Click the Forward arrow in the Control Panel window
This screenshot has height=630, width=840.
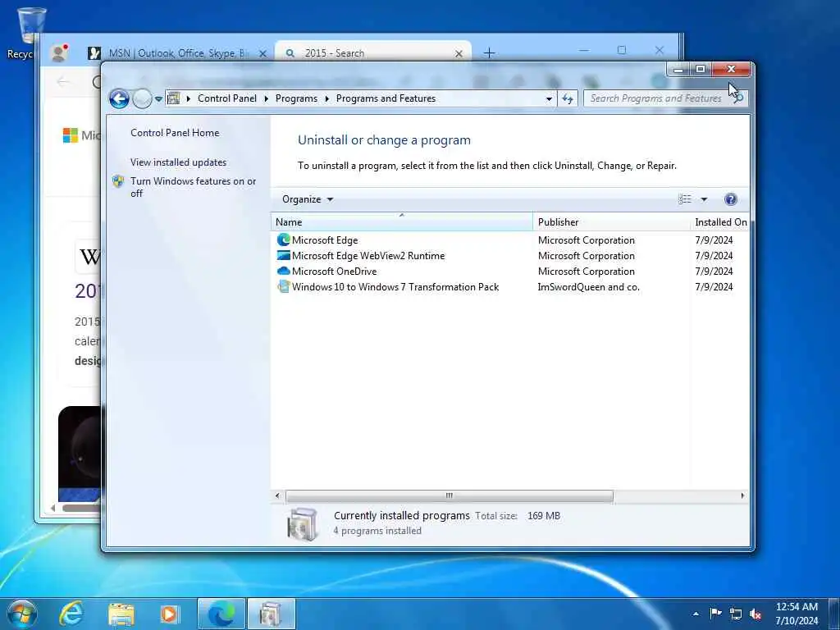[142, 98]
